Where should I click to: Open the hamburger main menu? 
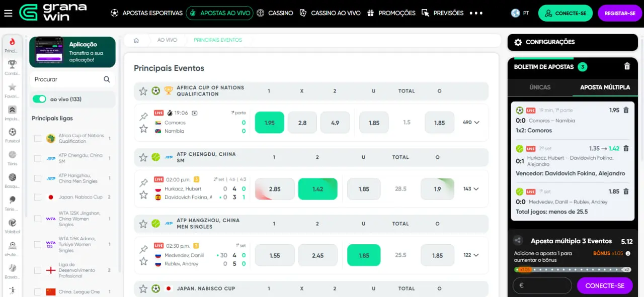[x=8, y=13]
